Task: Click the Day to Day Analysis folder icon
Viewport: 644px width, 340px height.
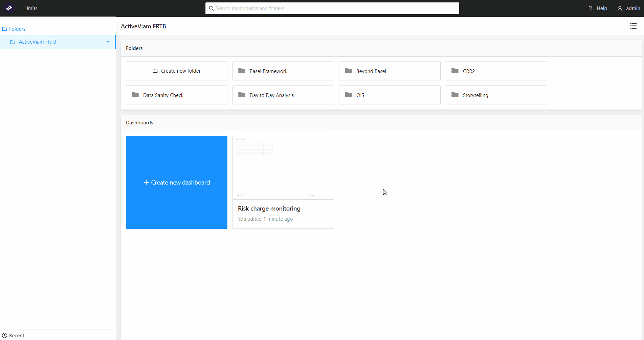Action: (x=242, y=95)
